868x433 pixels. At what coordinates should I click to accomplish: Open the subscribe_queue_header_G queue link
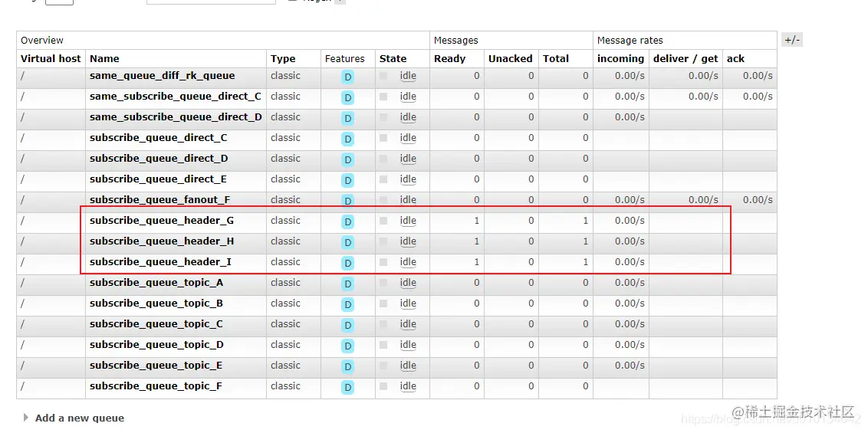tap(162, 221)
